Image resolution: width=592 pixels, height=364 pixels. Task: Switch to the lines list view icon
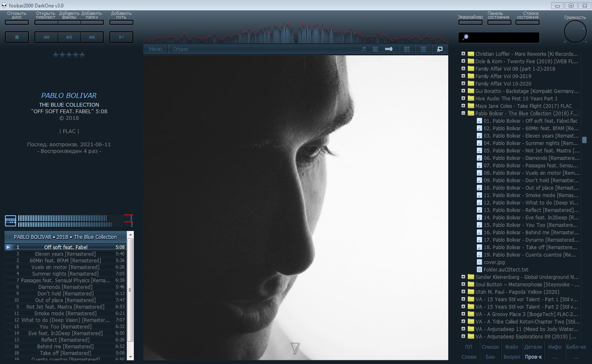(x=423, y=49)
